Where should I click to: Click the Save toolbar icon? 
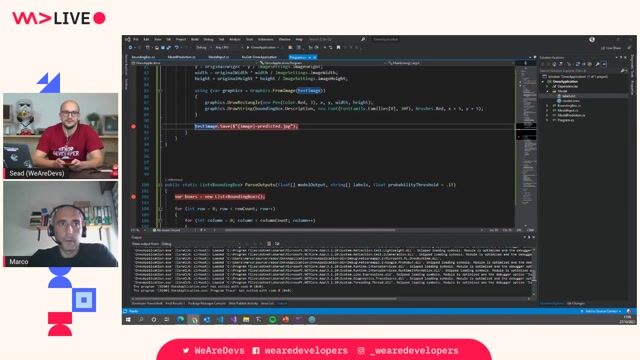[162, 48]
